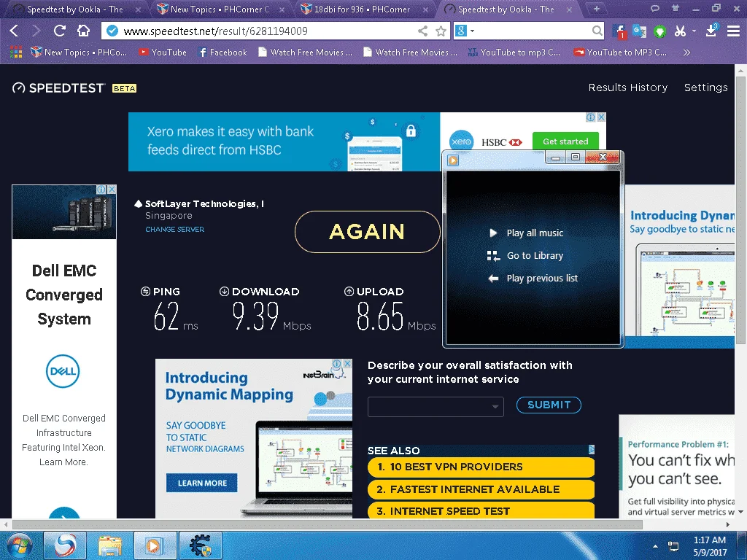This screenshot has width=747, height=560.
Task: Click Play previous list in media player
Action: (x=533, y=279)
